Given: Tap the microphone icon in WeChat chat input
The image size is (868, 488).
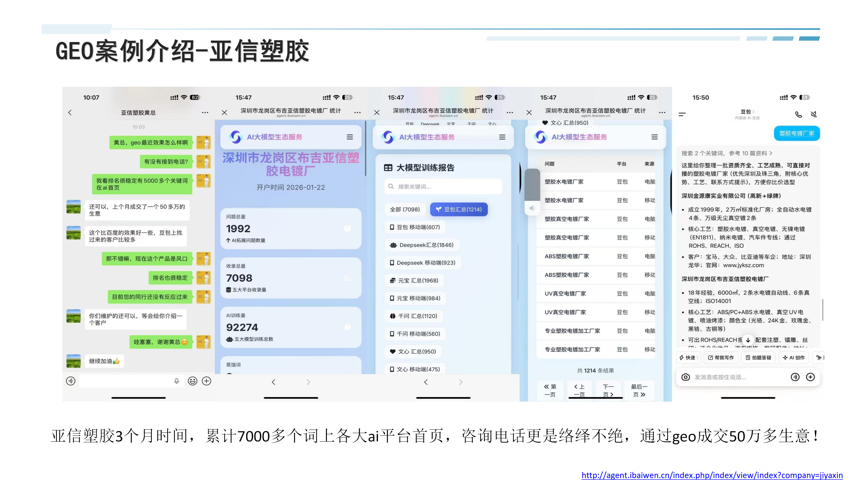Looking at the screenshot, I should tap(177, 381).
